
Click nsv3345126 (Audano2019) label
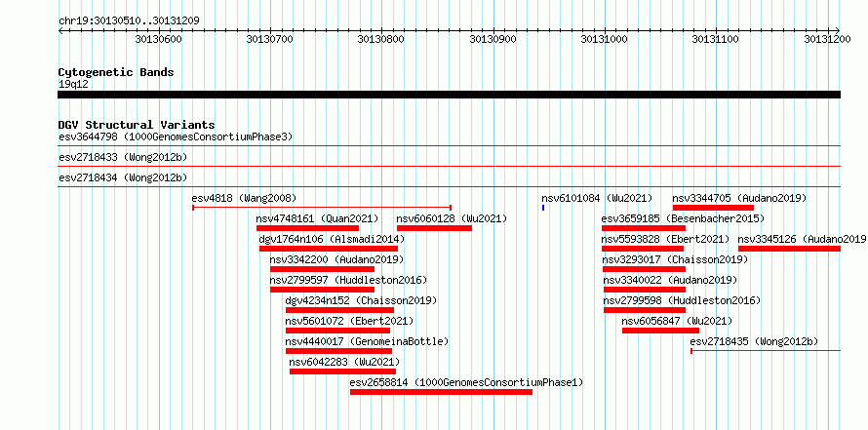click(803, 239)
